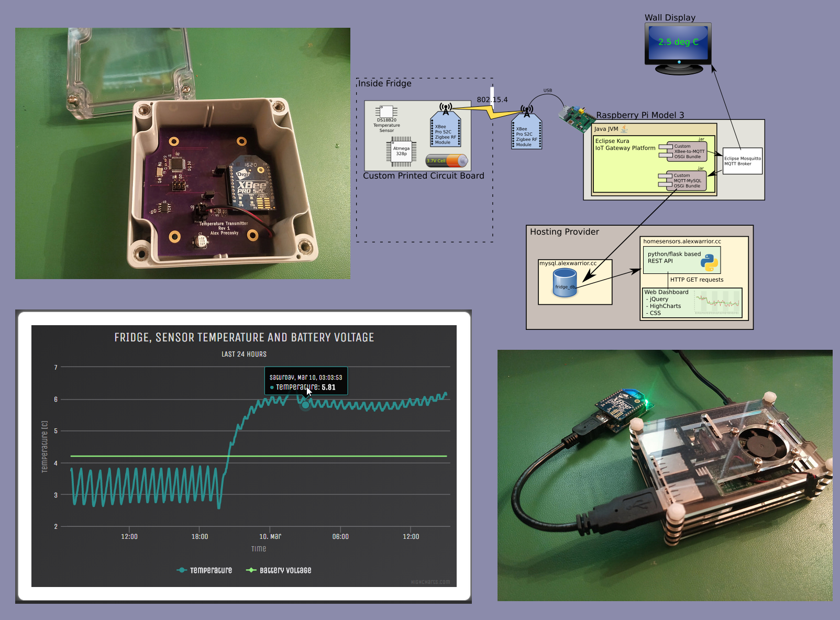Click the tooltip showing Temperature 5.81
This screenshot has height=620, width=840.
306,381
